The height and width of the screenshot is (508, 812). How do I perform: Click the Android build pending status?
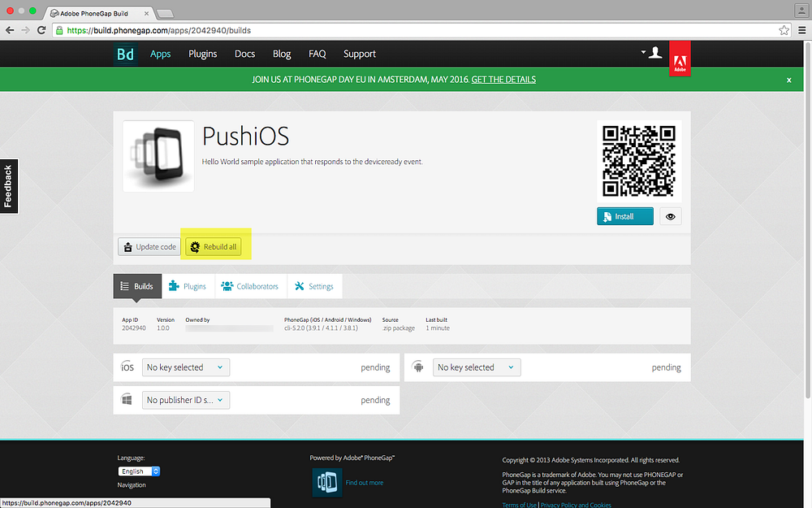[x=667, y=367]
